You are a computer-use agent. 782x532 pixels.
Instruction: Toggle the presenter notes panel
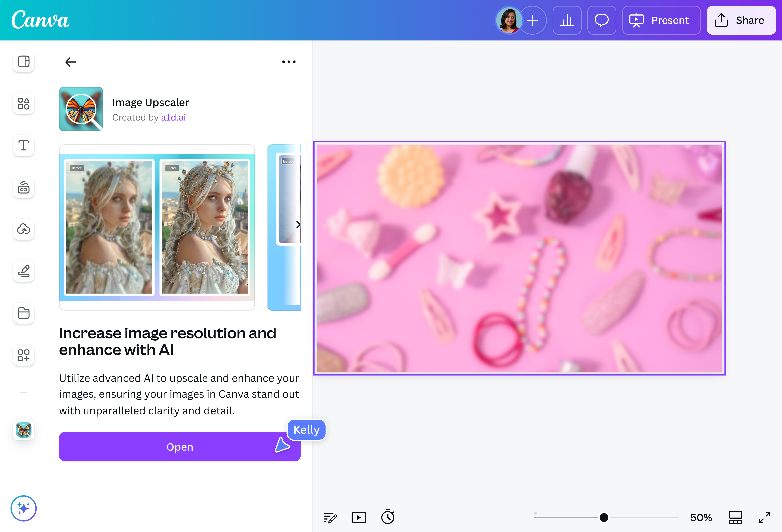click(330, 517)
